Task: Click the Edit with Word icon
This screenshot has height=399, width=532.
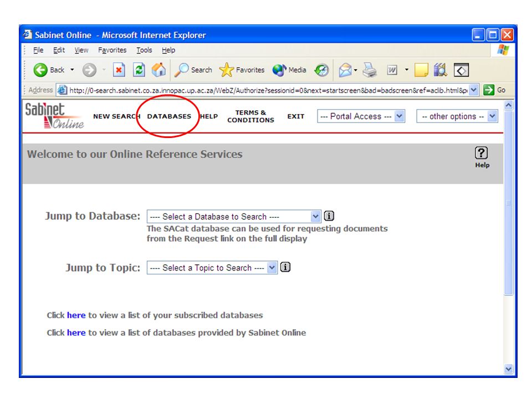Action: tap(392, 70)
